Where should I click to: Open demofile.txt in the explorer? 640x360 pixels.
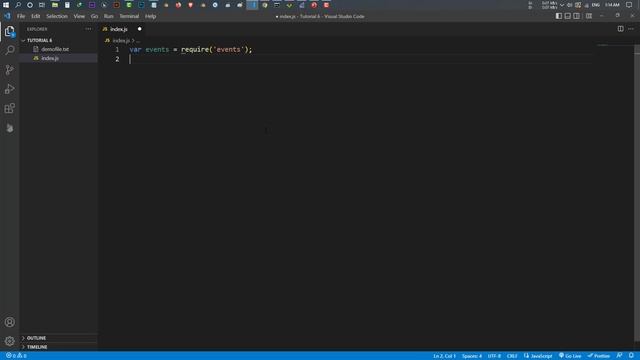(55, 49)
